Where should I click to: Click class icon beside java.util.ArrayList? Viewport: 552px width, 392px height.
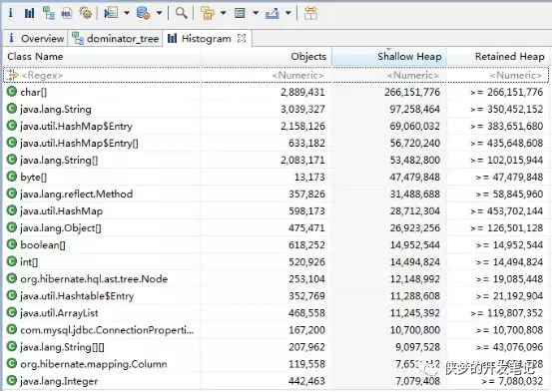(12, 312)
